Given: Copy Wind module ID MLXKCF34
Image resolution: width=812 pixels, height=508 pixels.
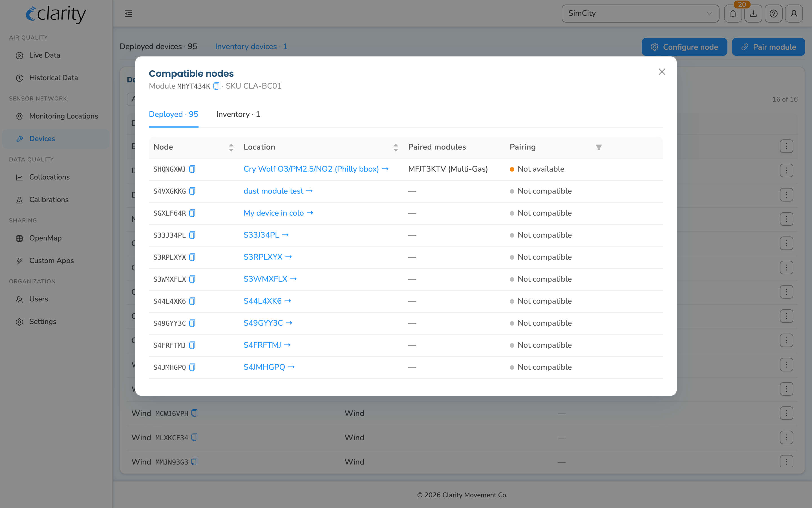Looking at the screenshot, I should coord(194,437).
